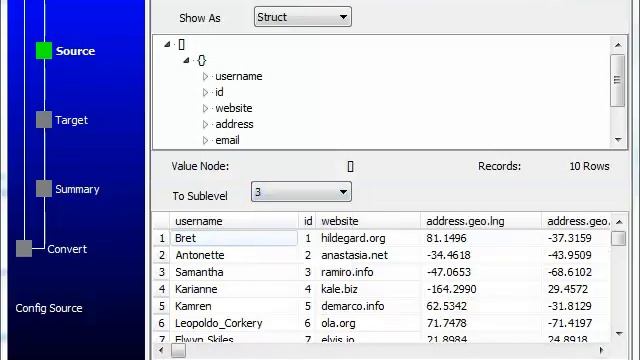Open the To Sublevel dropdown showing 3

point(301,192)
